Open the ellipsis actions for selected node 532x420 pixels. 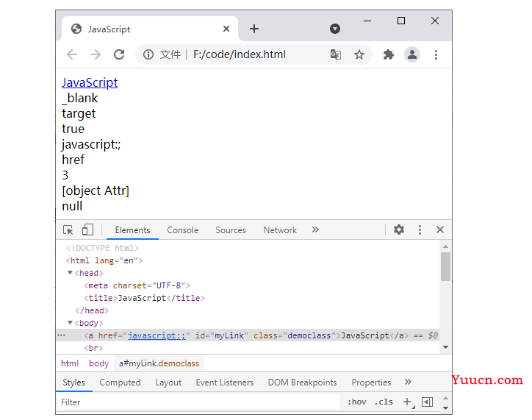(x=62, y=335)
